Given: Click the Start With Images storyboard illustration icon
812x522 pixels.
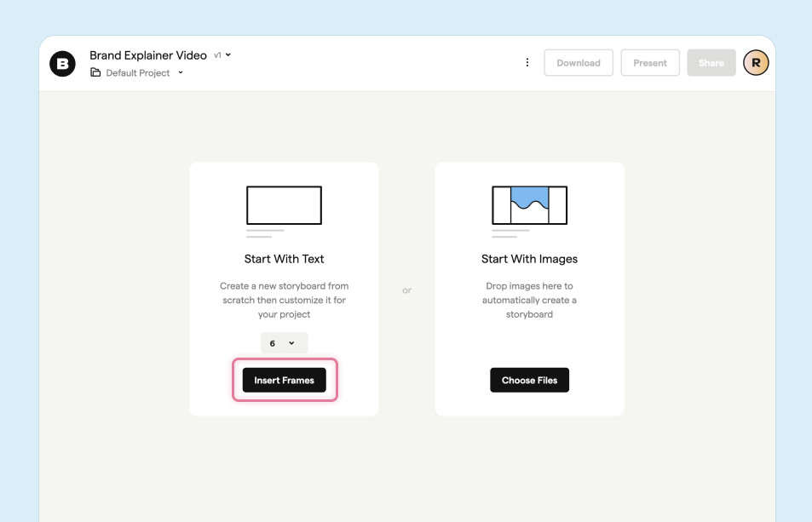Looking at the screenshot, I should [529, 205].
